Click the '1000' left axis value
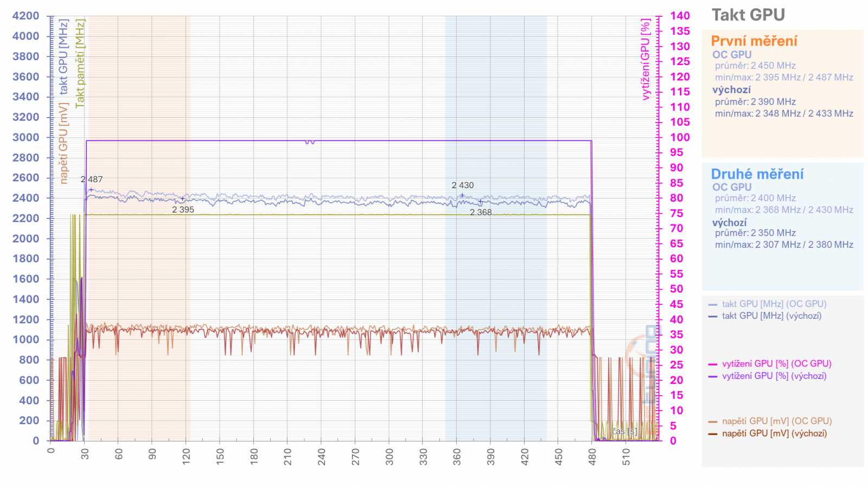The width and height of the screenshot is (868, 487). click(26, 339)
